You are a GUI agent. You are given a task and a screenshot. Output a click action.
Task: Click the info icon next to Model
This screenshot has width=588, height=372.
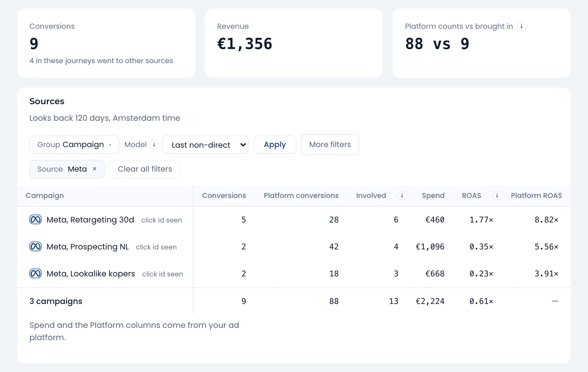tap(154, 145)
